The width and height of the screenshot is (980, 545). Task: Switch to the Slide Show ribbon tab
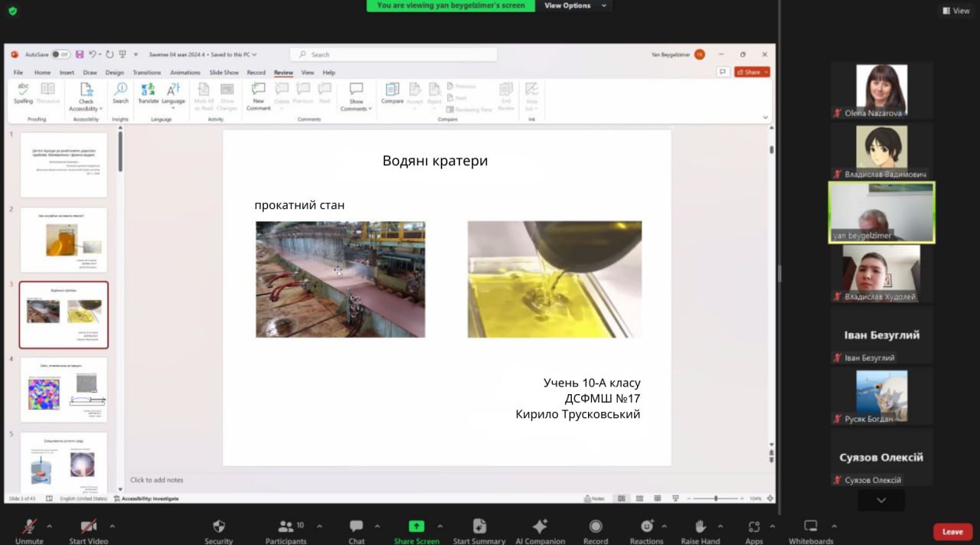pos(224,73)
